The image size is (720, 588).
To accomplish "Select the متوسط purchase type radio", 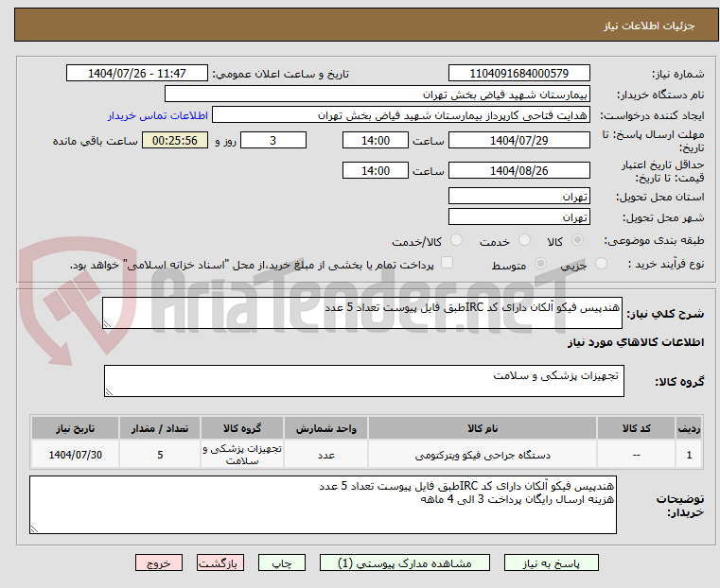I will click(x=540, y=264).
